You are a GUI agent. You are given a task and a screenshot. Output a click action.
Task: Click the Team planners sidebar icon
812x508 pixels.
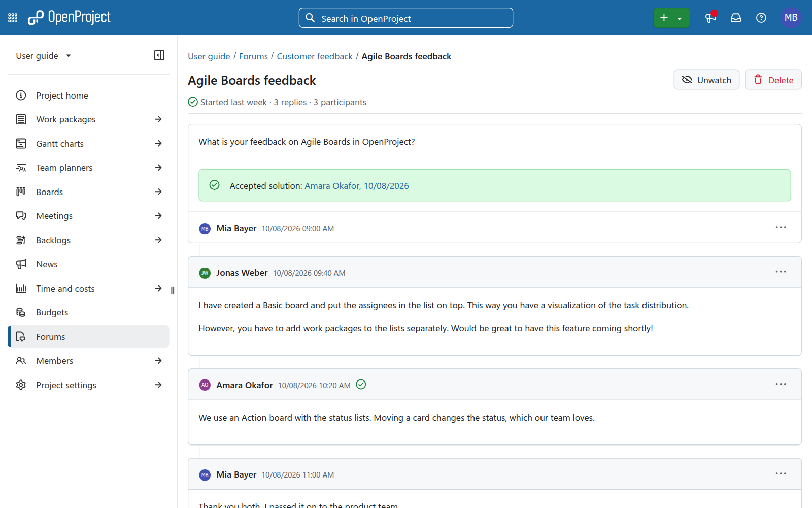pos(21,168)
